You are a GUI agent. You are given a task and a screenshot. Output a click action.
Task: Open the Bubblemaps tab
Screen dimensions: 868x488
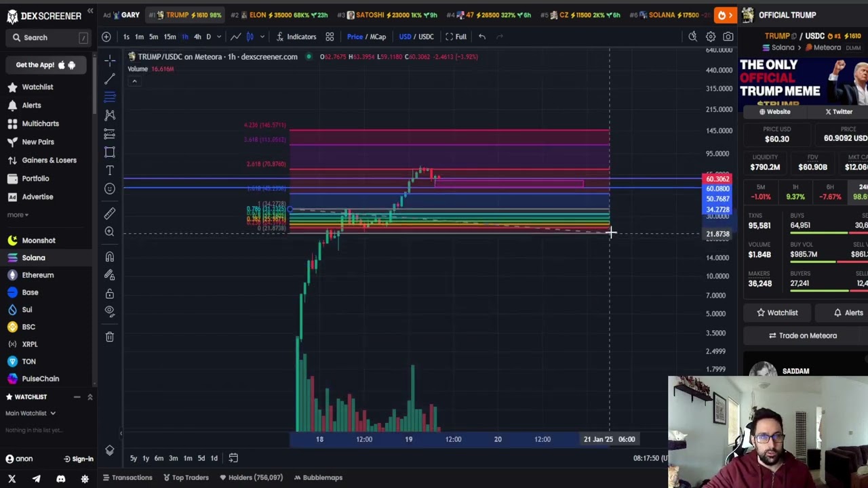(318, 478)
